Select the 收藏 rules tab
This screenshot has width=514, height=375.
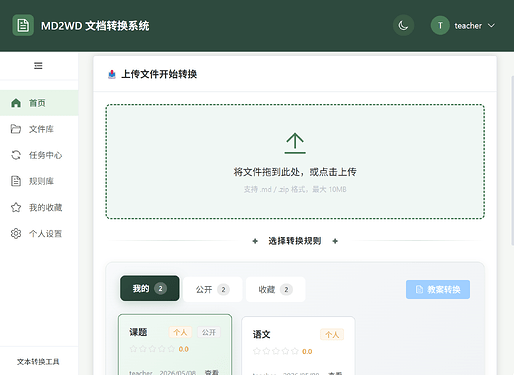point(275,289)
